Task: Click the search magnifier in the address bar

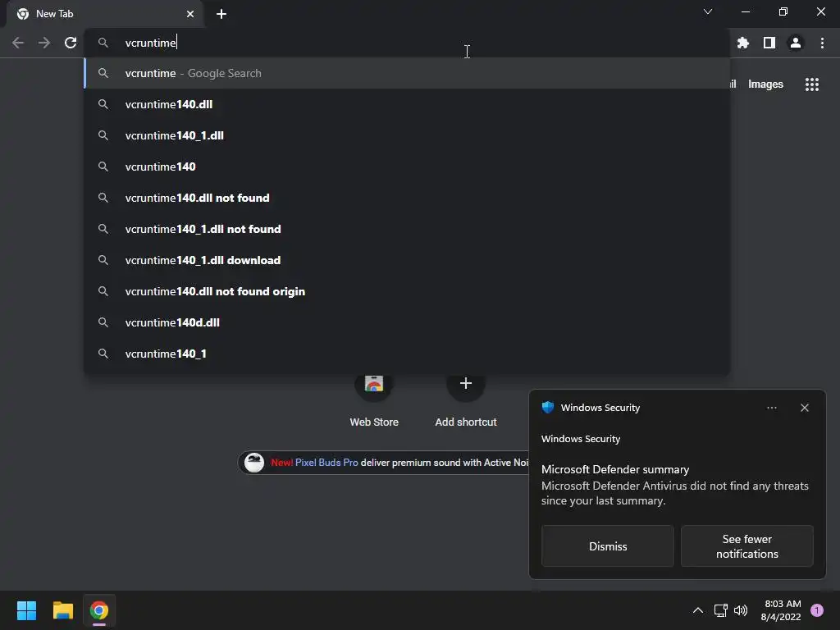Action: click(103, 43)
